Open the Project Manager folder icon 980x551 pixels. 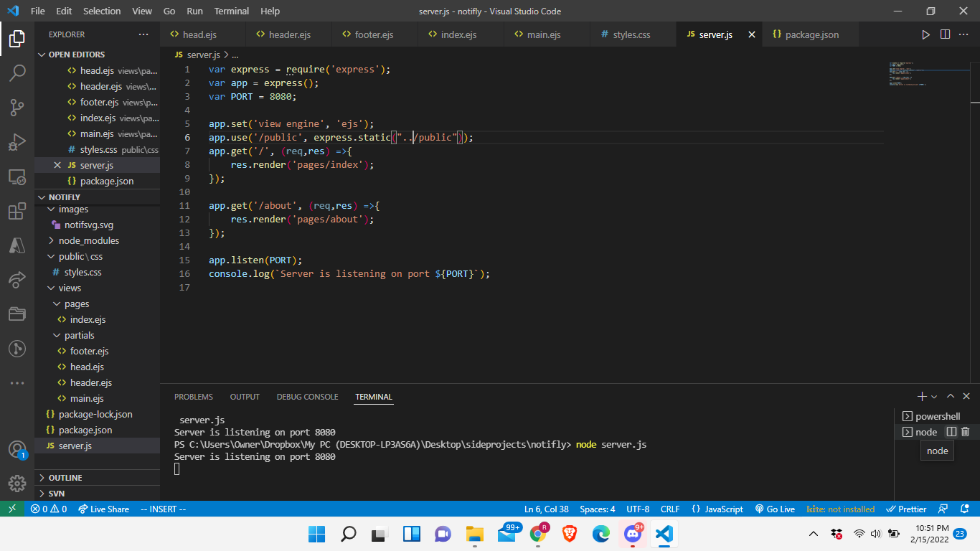(17, 314)
